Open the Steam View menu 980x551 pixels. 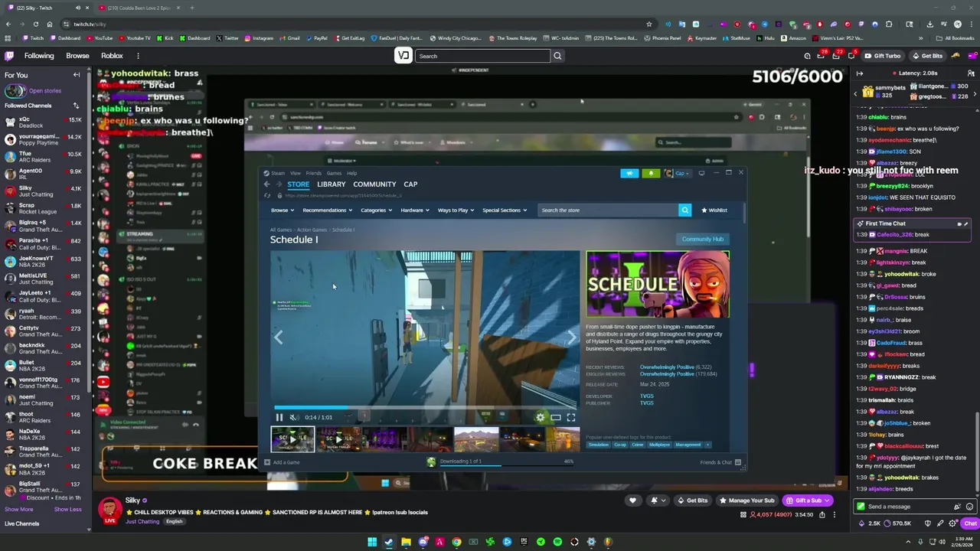coord(296,173)
